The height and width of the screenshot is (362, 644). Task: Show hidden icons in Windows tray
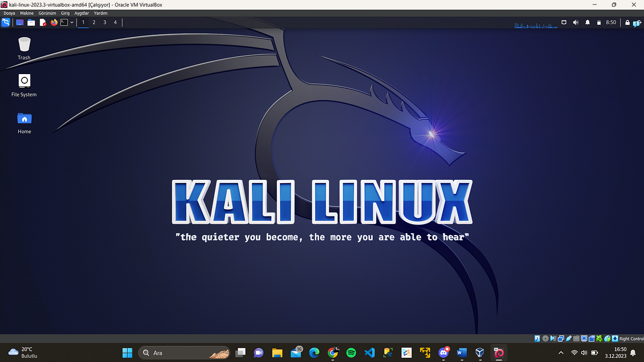[x=560, y=353]
